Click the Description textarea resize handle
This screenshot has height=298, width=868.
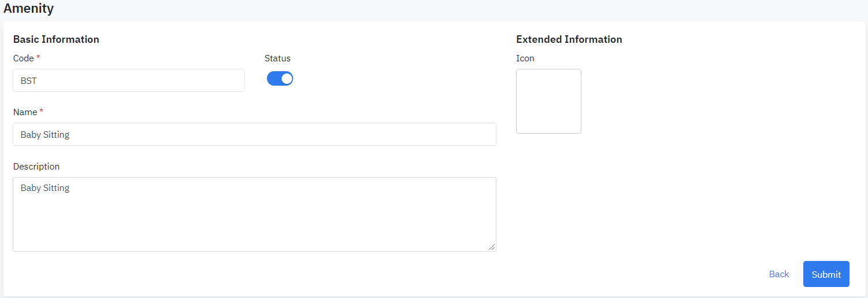point(492,247)
